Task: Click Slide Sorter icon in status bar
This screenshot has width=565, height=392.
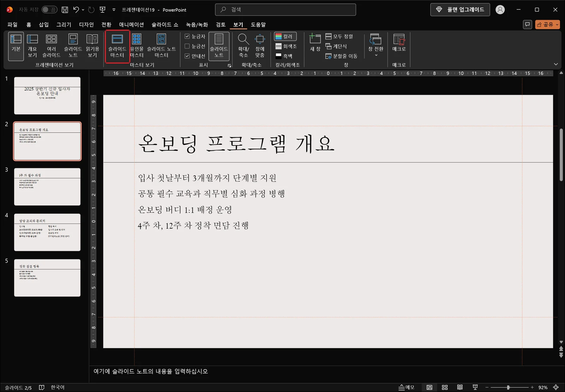Action: click(x=445, y=387)
